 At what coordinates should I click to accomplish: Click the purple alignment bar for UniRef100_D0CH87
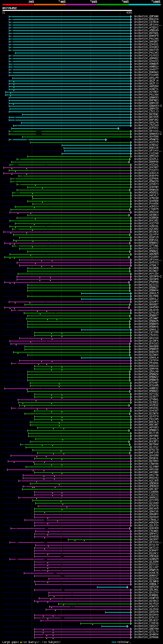click(68, 168)
